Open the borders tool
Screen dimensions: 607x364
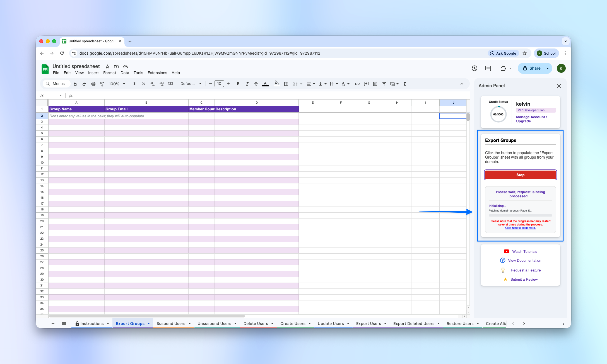pyautogui.click(x=286, y=84)
